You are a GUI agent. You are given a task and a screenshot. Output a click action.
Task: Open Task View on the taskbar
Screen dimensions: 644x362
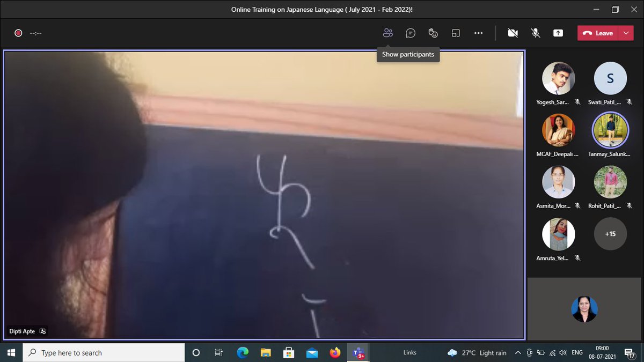(218, 352)
